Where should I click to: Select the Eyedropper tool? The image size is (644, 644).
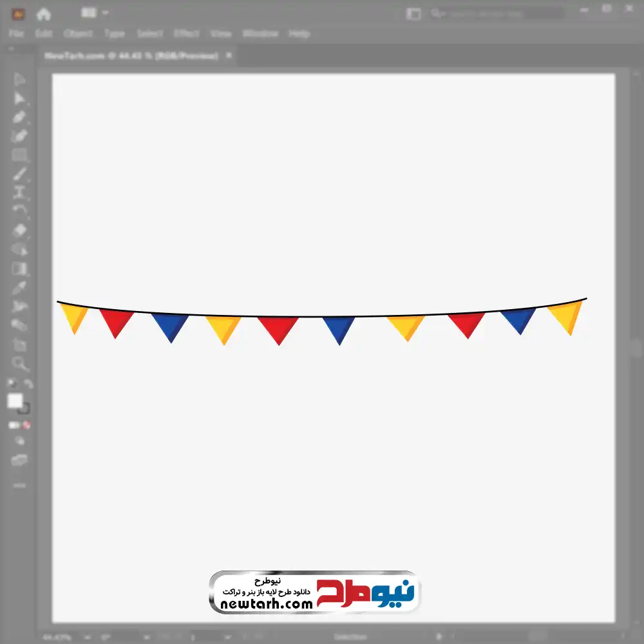point(19,287)
